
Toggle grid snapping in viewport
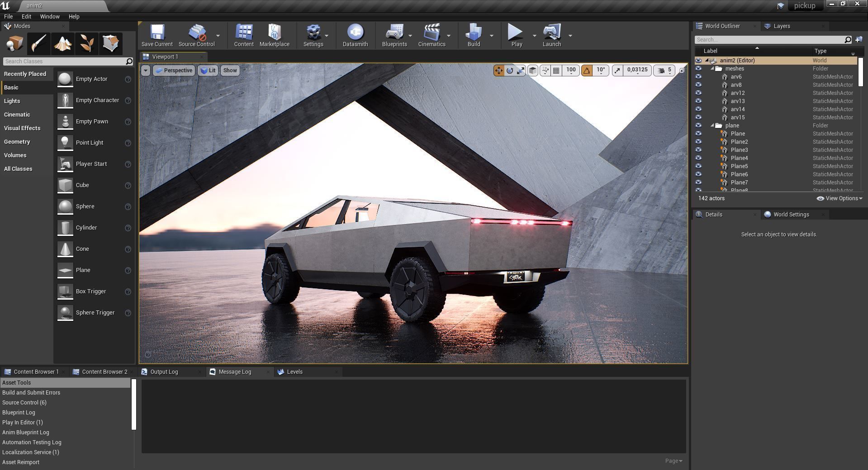tap(556, 70)
